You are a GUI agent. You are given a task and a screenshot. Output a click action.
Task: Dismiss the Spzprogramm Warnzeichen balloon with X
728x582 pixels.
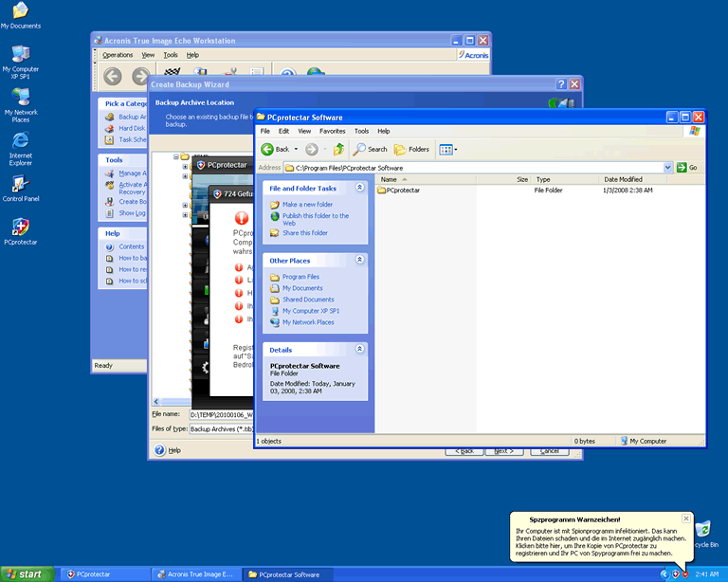(686, 518)
